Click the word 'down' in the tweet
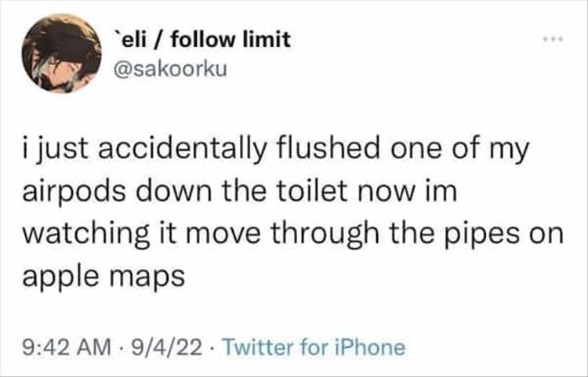 coord(175,191)
